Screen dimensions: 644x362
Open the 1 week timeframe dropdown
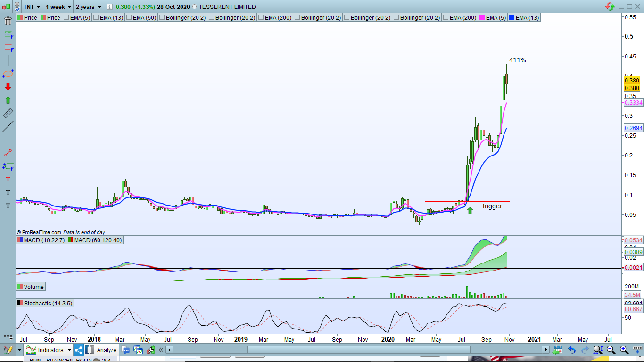point(70,7)
